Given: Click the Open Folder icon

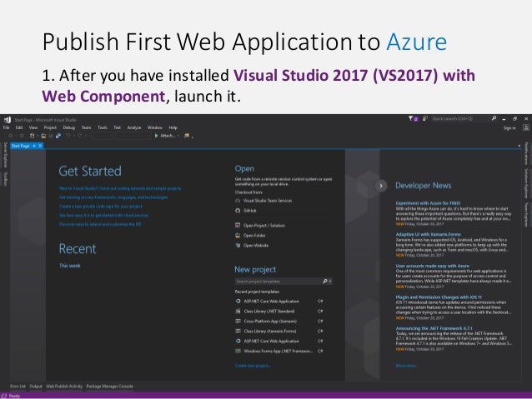Looking at the screenshot, I should (238, 235).
